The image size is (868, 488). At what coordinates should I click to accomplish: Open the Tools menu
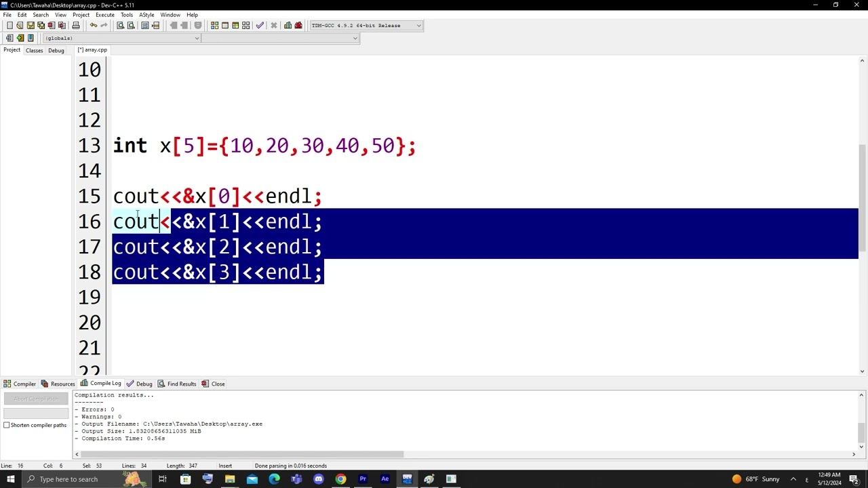click(x=127, y=14)
